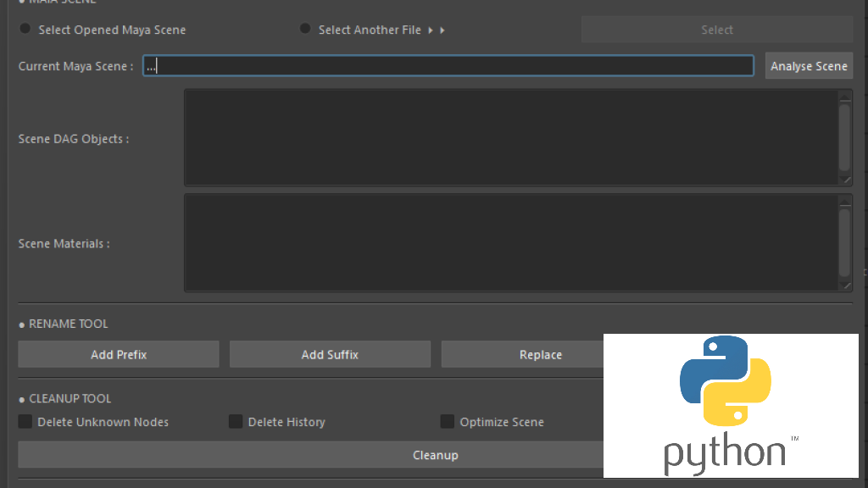The height and width of the screenshot is (488, 868).
Task: Toggle the Delete History checkbox
Action: [x=236, y=422]
